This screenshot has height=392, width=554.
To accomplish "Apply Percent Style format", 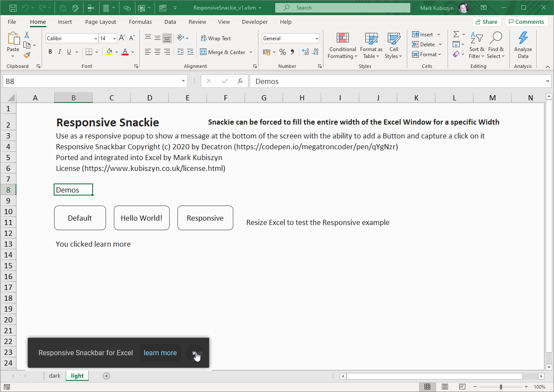I will click(x=282, y=52).
